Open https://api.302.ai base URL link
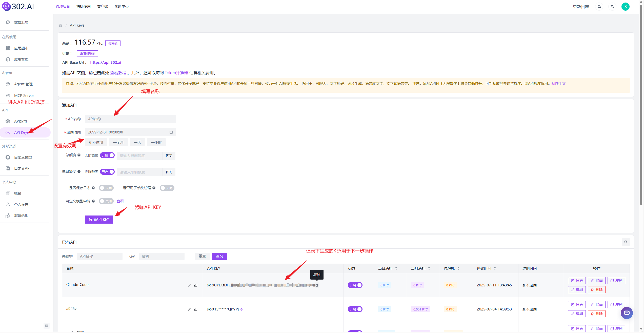The width and height of the screenshot is (644, 333). coord(106,62)
